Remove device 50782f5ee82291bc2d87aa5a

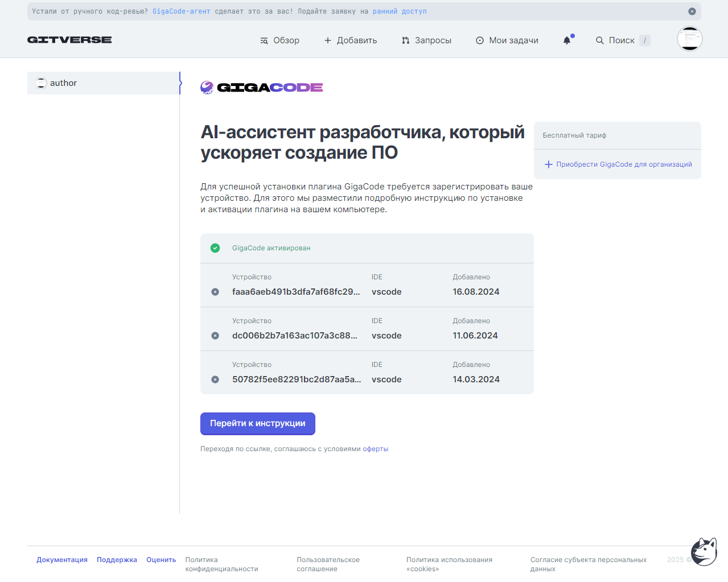pyautogui.click(x=215, y=379)
